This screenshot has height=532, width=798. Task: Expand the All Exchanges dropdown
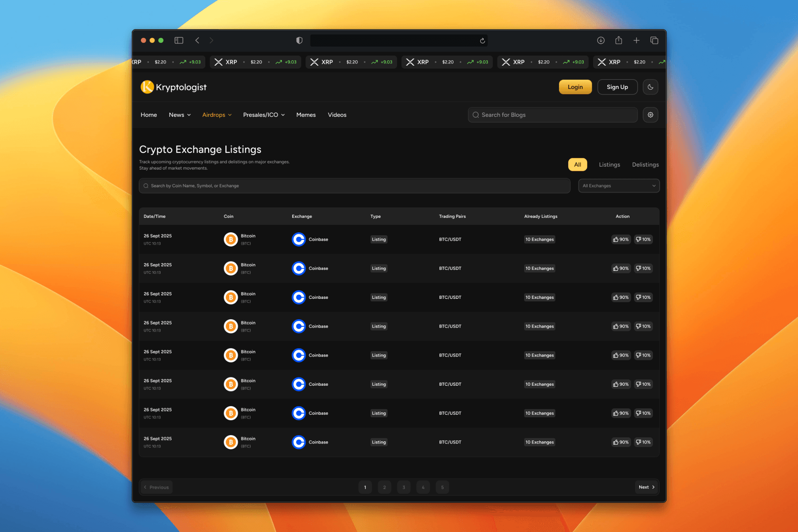618,186
